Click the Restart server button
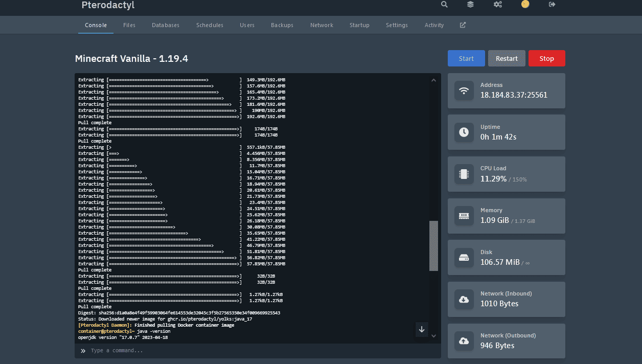Viewport: 642px width, 364px height. [x=507, y=58]
